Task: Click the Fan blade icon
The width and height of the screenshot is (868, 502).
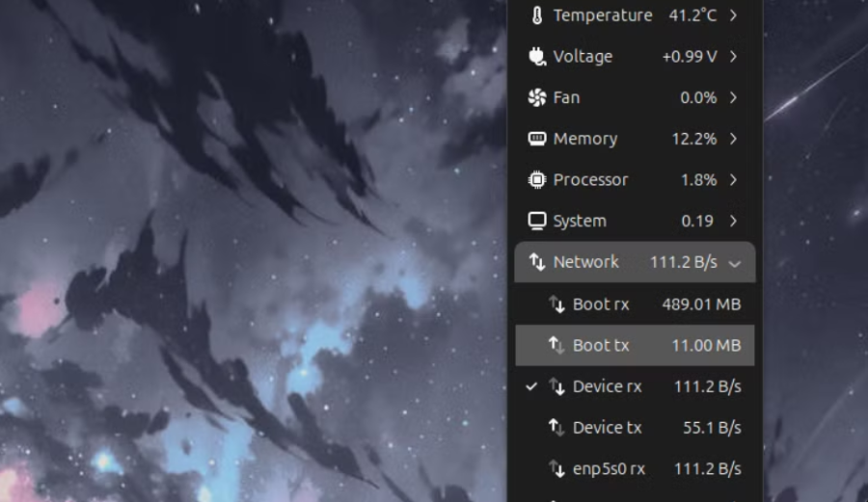Action: pyautogui.click(x=537, y=97)
